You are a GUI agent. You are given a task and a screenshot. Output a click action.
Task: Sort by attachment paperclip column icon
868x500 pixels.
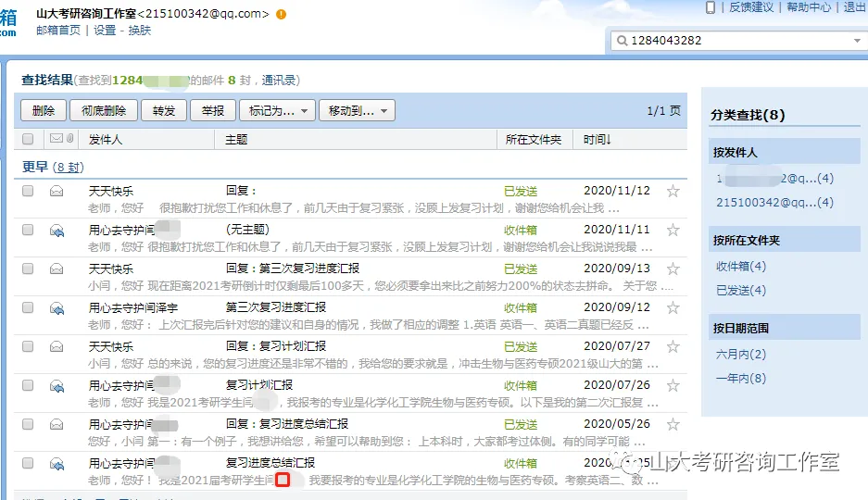pyautogui.click(x=69, y=138)
